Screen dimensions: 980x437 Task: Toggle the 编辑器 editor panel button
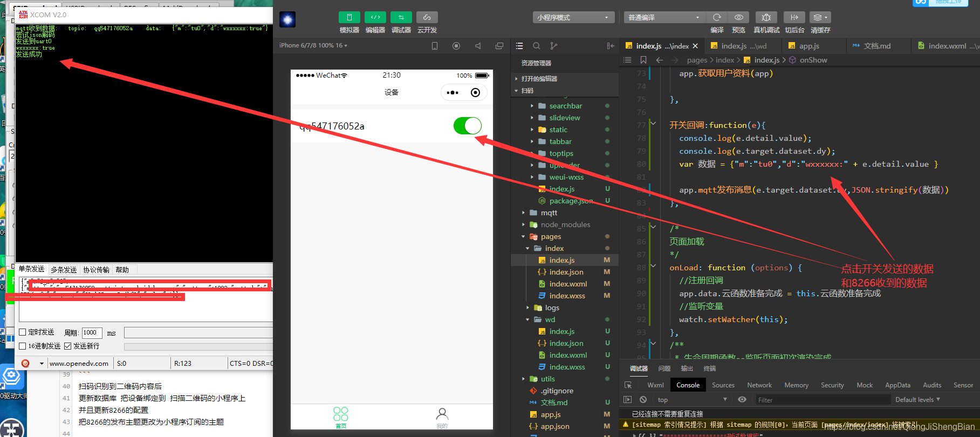click(375, 17)
